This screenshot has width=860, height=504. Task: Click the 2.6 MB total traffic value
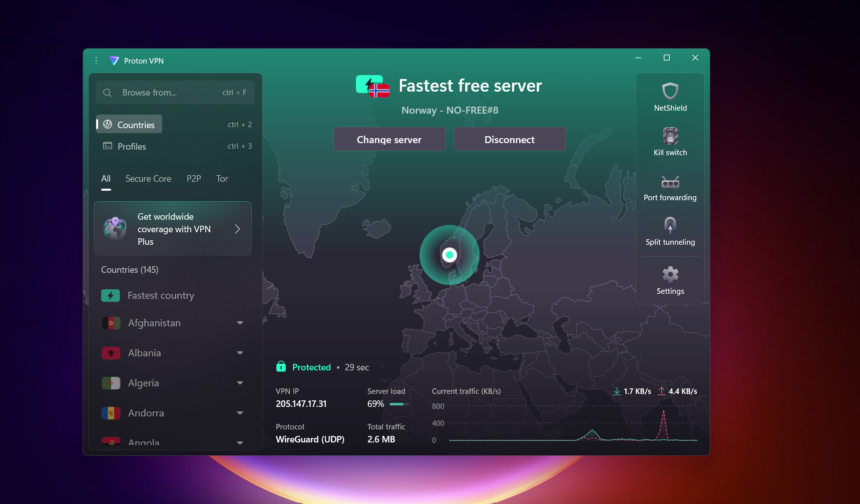(381, 439)
